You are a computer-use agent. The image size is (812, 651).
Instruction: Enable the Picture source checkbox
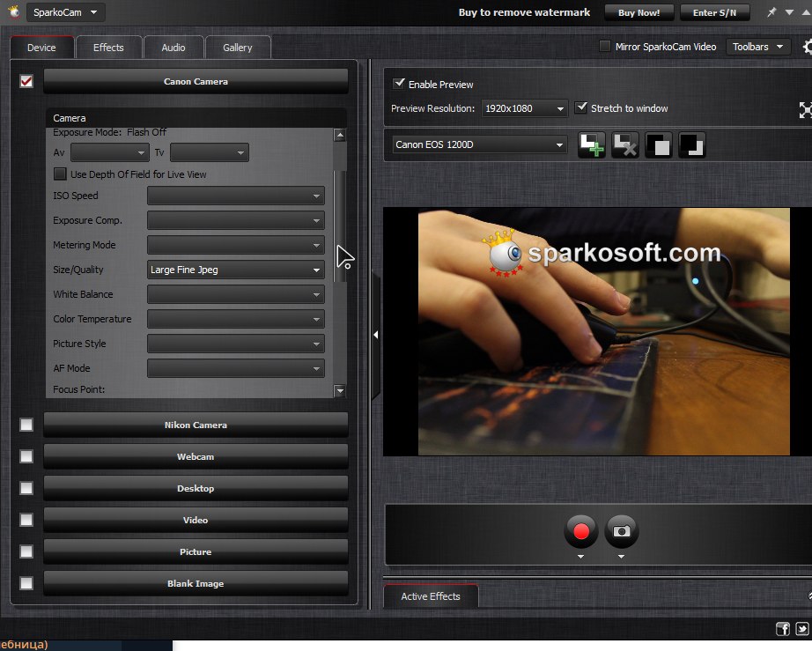point(26,551)
